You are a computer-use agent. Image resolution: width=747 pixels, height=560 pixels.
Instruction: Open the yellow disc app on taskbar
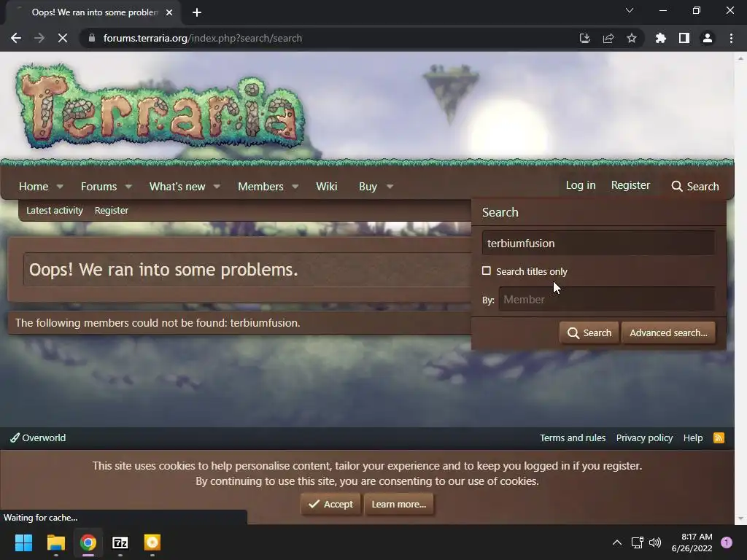152,542
